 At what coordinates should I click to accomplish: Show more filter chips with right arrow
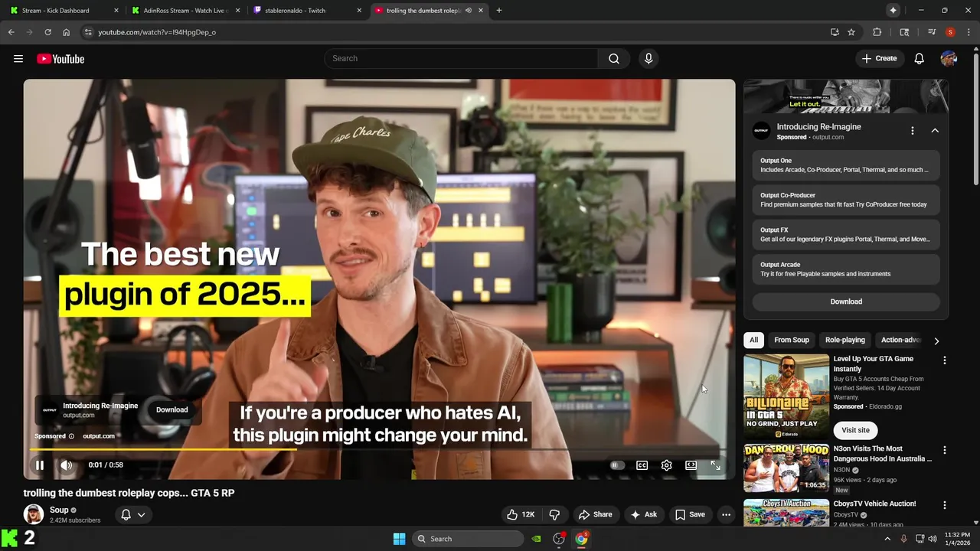(x=936, y=341)
